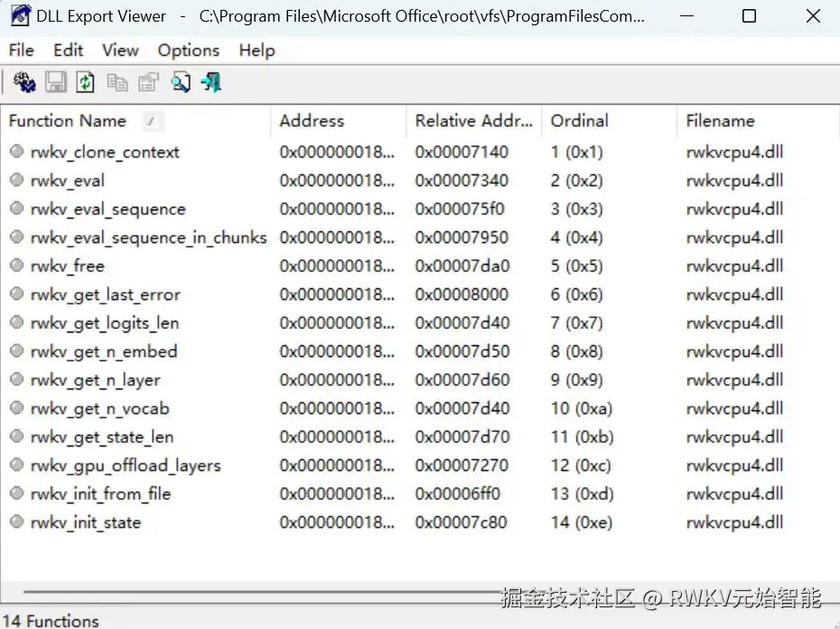Open the View menu
This screenshot has width=840, height=629.
pyautogui.click(x=119, y=51)
